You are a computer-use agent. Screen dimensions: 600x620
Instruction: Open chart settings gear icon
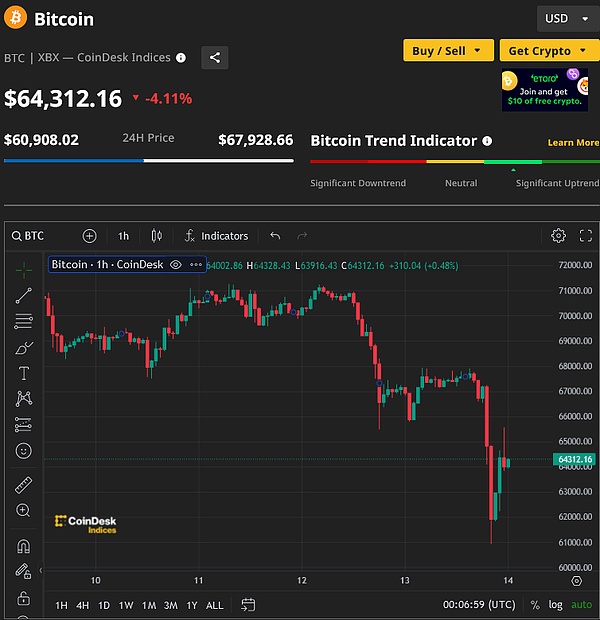(558, 236)
